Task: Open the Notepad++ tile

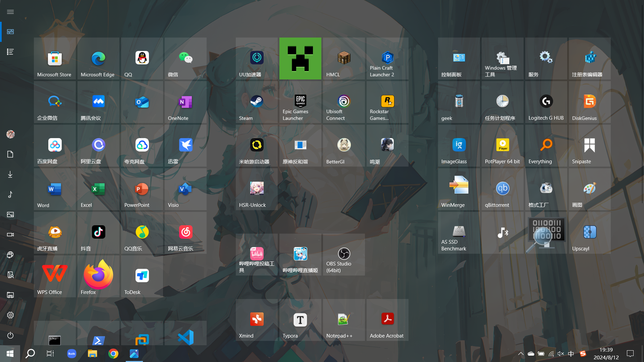Action: [x=343, y=320]
